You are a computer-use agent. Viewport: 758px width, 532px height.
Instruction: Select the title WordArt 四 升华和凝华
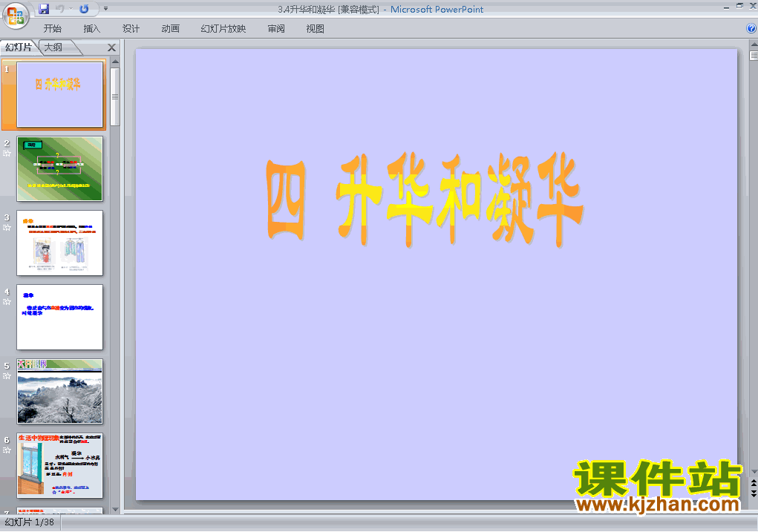point(425,199)
